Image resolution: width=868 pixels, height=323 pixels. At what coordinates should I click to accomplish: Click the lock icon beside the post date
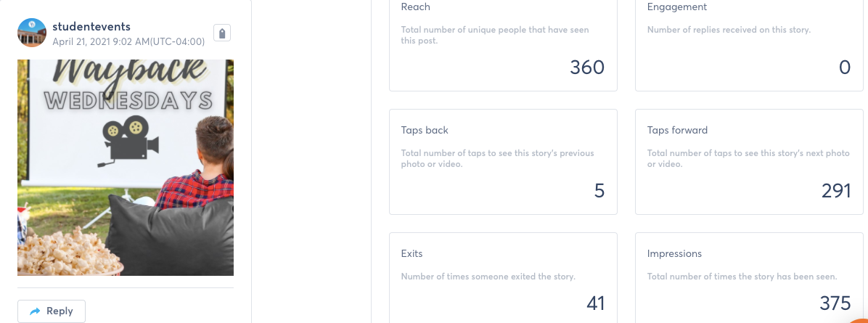point(222,33)
